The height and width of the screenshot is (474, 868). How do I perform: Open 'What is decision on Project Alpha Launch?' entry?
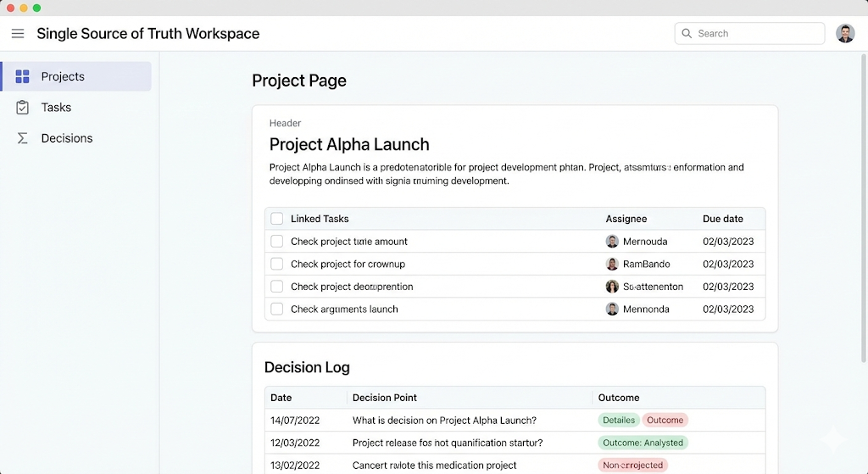click(444, 420)
